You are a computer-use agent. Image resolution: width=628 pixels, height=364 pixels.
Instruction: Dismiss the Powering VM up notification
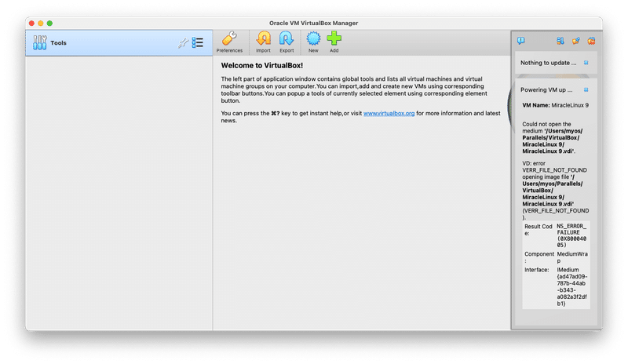click(586, 90)
